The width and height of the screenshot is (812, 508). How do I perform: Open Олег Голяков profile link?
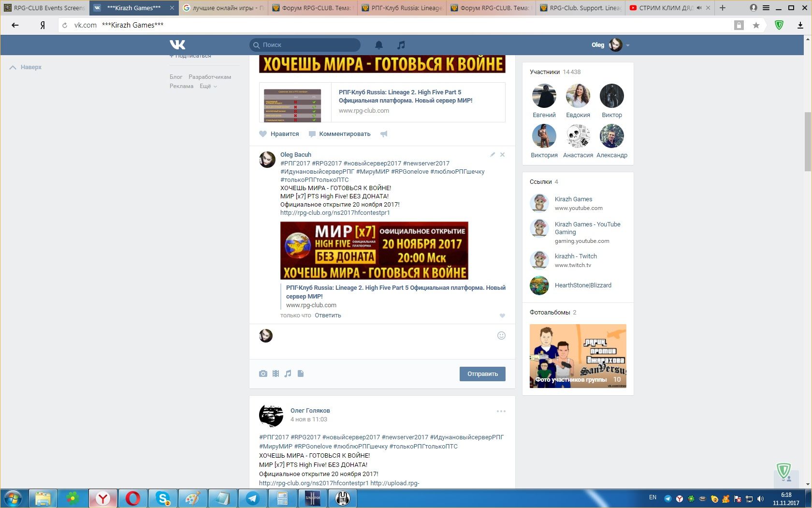pos(310,411)
